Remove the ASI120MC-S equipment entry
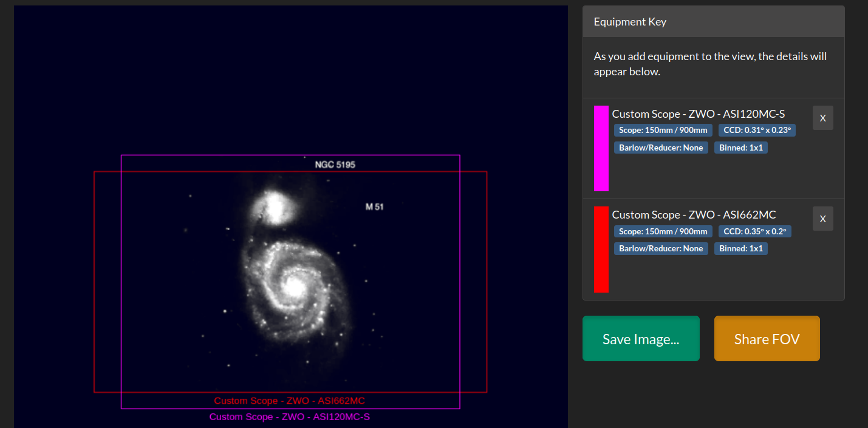The image size is (868, 428). 822,118
